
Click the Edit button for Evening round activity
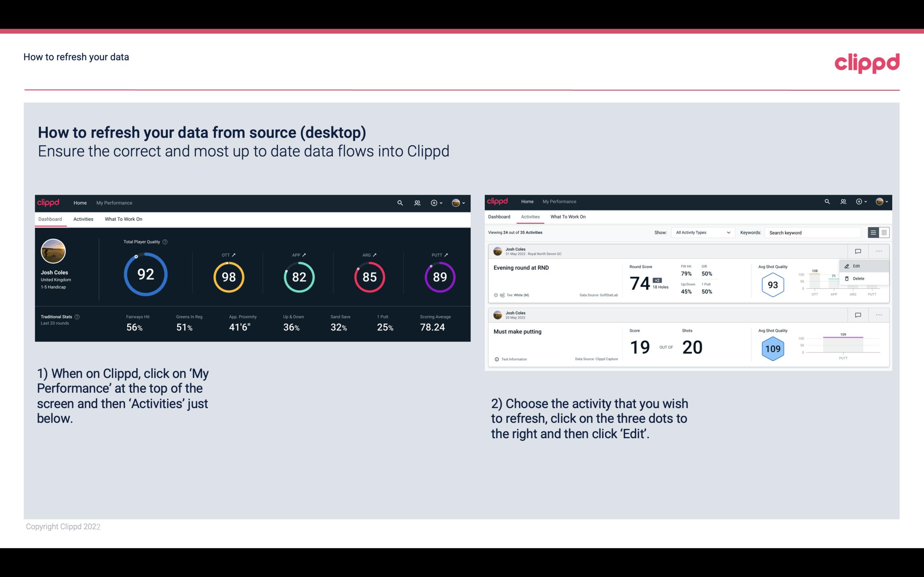coord(857,265)
